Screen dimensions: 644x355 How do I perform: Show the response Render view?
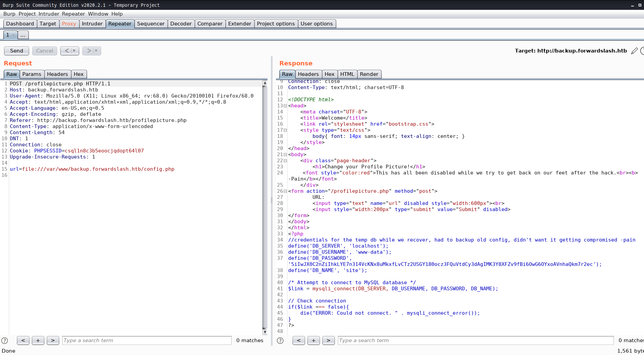coord(369,74)
